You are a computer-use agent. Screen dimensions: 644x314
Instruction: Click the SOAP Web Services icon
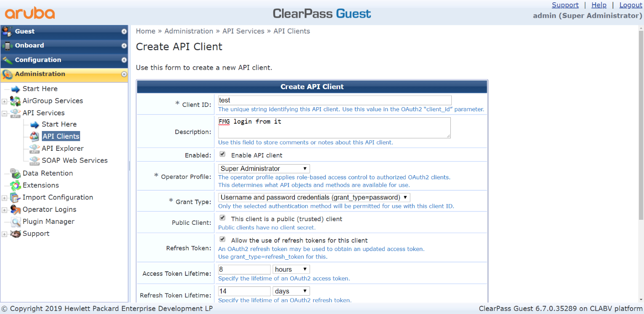pos(34,160)
